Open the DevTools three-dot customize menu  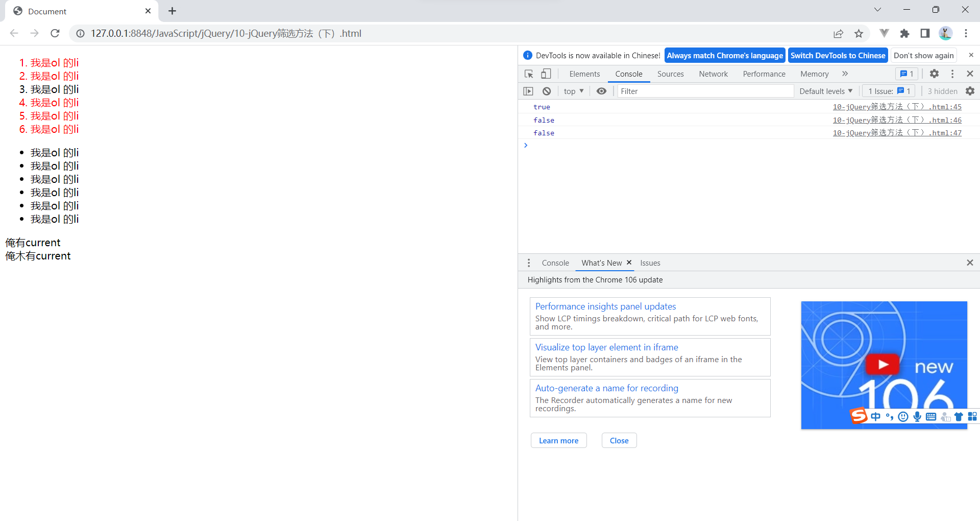pos(952,74)
